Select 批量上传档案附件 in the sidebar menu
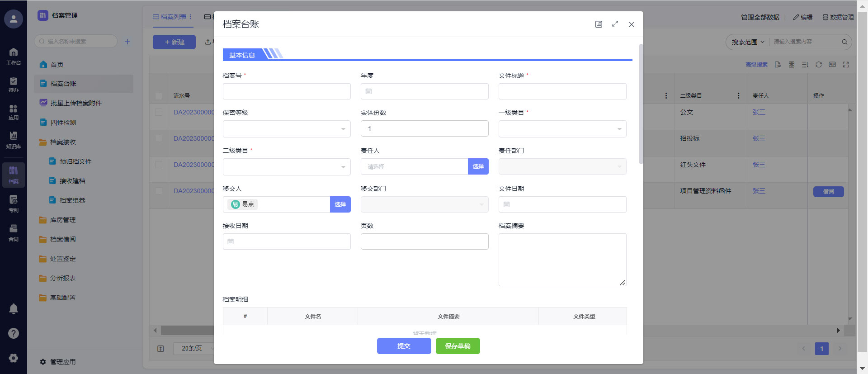Image resolution: width=868 pixels, height=374 pixels. (x=76, y=103)
